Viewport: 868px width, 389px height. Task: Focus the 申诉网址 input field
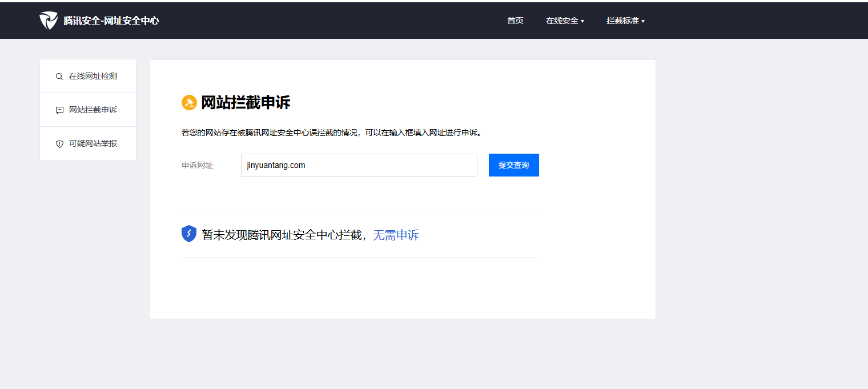click(359, 165)
